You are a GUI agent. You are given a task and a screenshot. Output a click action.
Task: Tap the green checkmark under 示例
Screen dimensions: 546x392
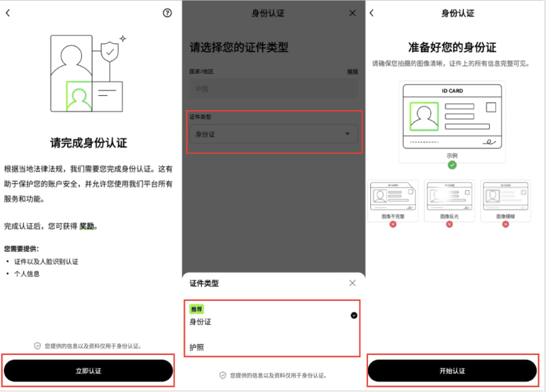[452, 165]
